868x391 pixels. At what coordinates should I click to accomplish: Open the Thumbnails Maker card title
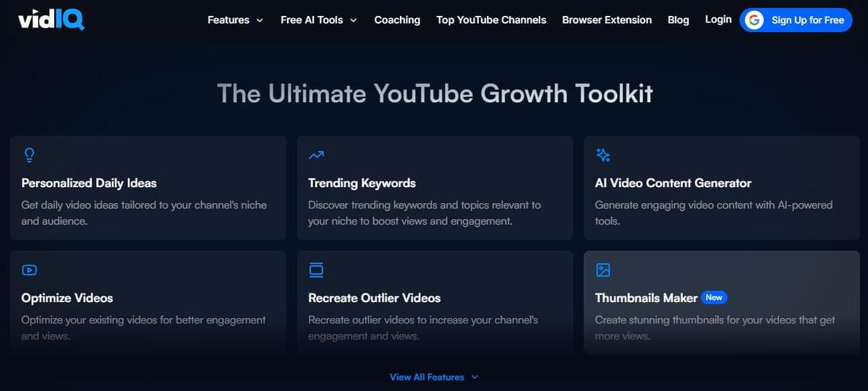pyautogui.click(x=647, y=298)
